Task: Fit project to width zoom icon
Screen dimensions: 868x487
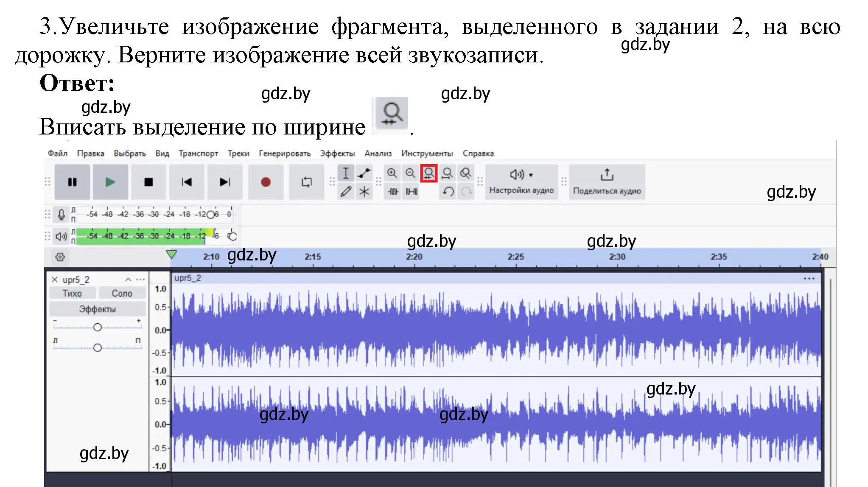Action: click(447, 173)
